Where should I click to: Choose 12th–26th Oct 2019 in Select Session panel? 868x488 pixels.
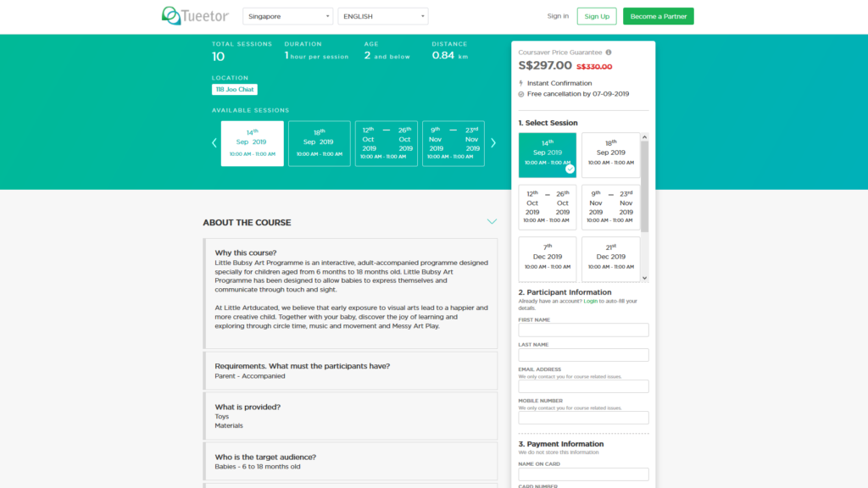point(548,207)
